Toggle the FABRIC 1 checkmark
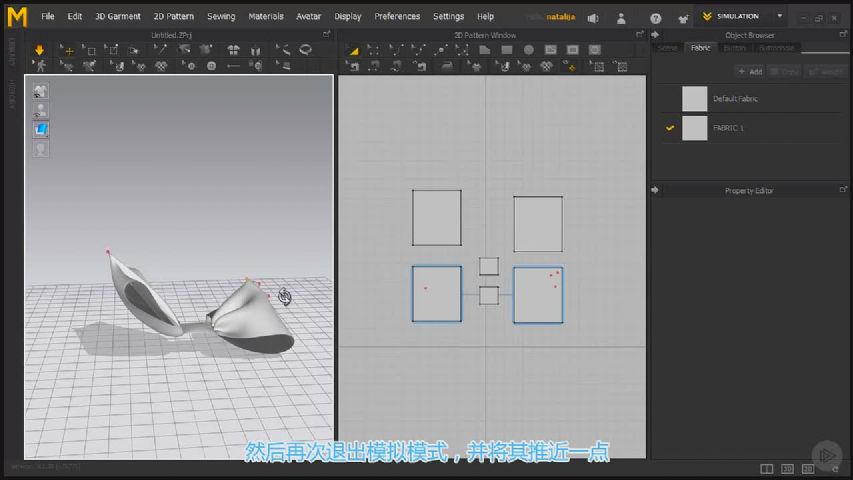Screen dimensions: 853x480 coord(670,128)
